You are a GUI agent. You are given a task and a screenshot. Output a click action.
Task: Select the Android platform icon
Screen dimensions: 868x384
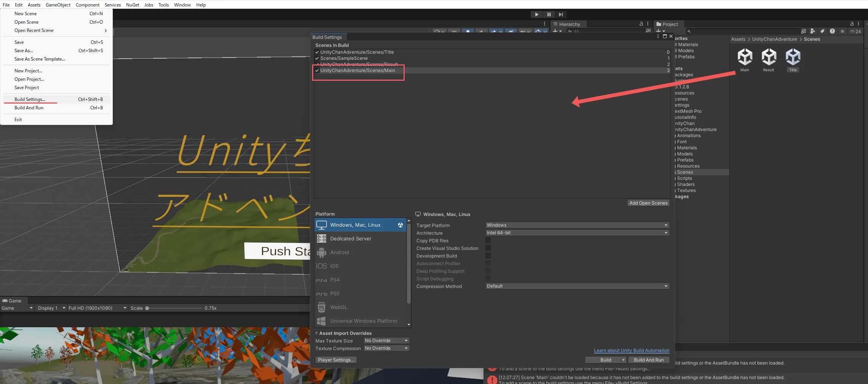322,253
